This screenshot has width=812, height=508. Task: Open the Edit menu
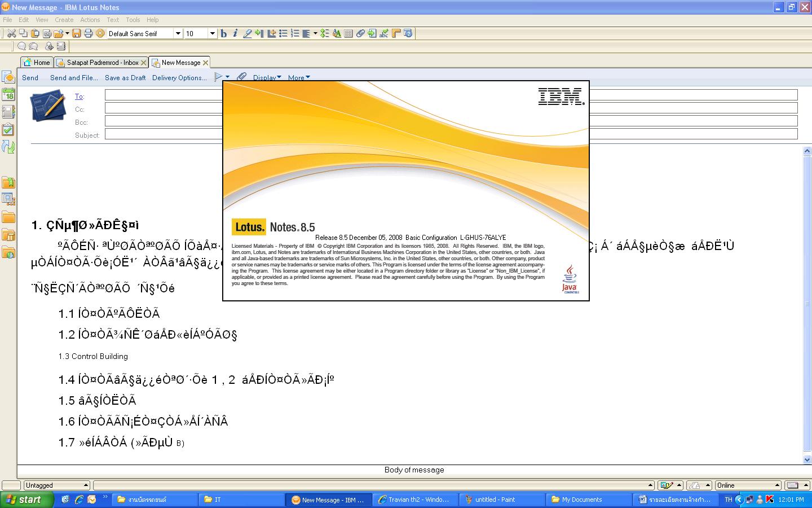[24, 20]
